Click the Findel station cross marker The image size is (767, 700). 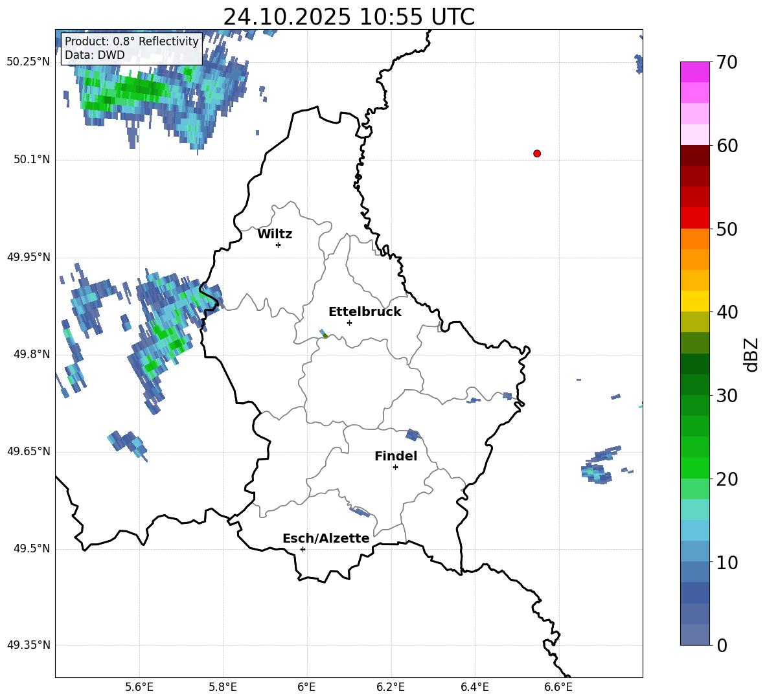(x=395, y=468)
